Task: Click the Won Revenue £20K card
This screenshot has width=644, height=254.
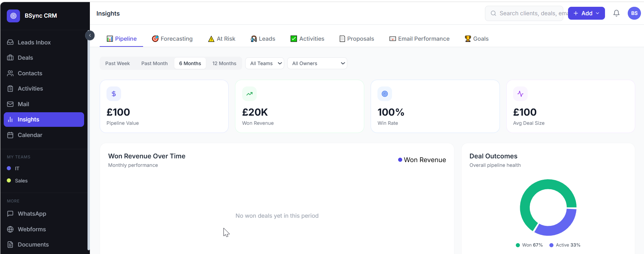Action: (299, 106)
